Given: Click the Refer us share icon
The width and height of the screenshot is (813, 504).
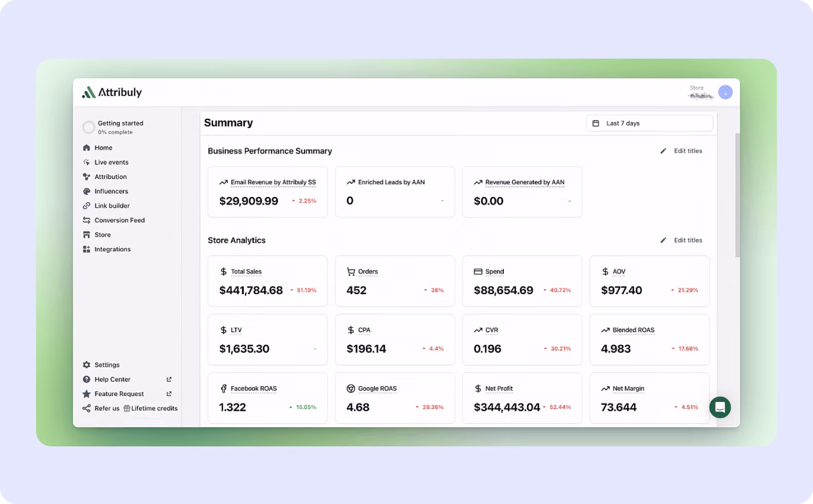Looking at the screenshot, I should (x=86, y=408).
